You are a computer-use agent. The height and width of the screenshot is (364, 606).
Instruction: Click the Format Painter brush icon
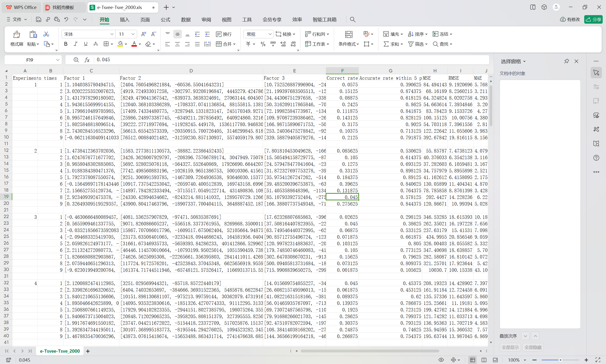click(16, 34)
